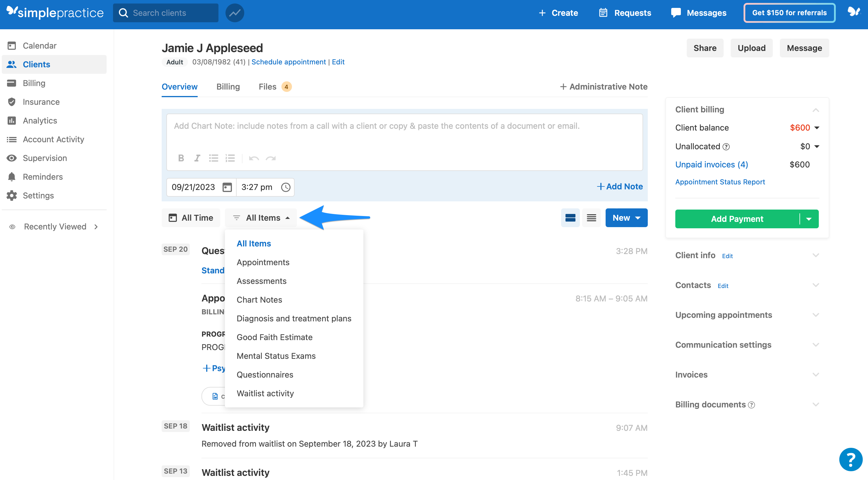This screenshot has width=868, height=480.
Task: Open the clock icon to set note time
Action: (286, 187)
